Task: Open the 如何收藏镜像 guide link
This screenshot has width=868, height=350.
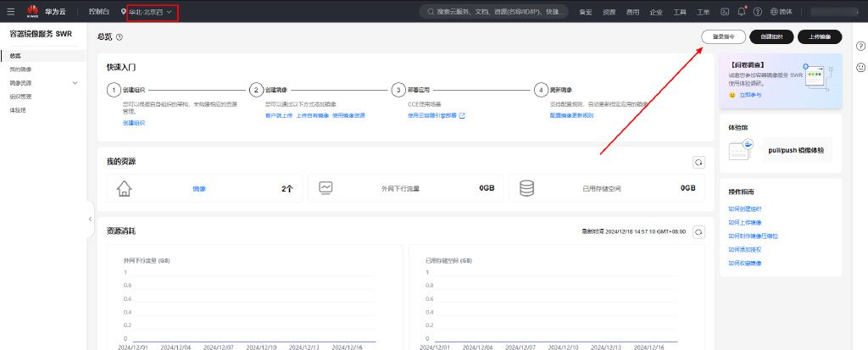Action: coord(745,263)
